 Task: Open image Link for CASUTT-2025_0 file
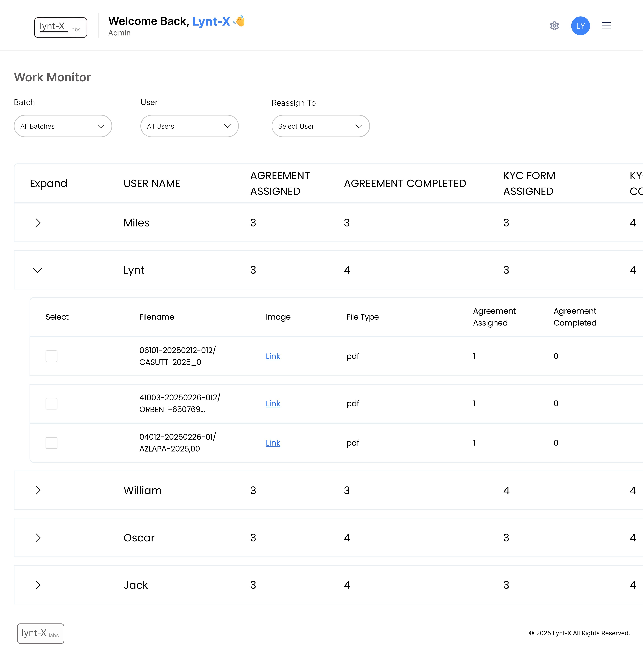(x=273, y=356)
